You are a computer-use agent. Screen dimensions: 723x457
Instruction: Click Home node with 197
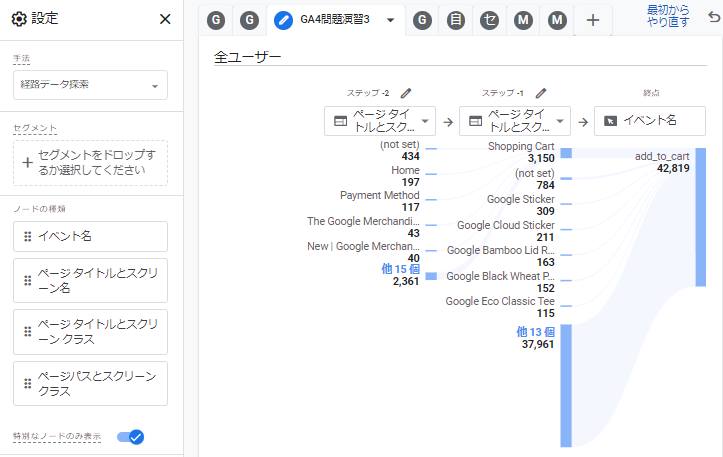pyautogui.click(x=406, y=176)
